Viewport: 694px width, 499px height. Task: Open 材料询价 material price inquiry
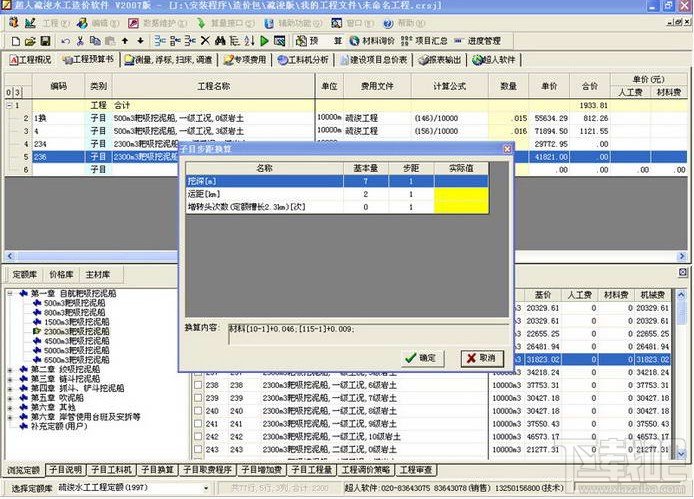point(372,41)
